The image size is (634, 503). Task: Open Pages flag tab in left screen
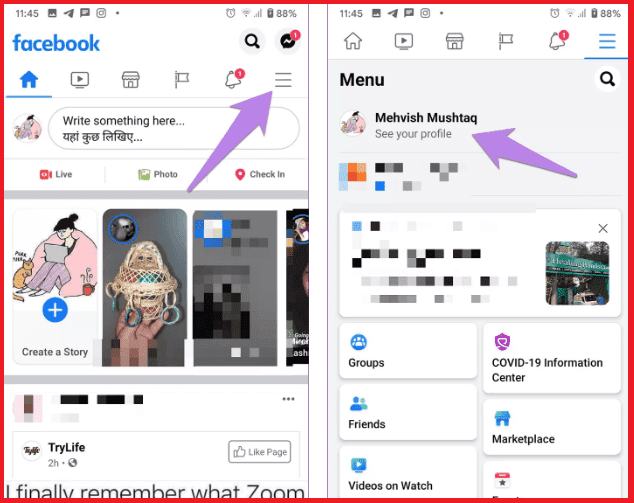(181, 80)
